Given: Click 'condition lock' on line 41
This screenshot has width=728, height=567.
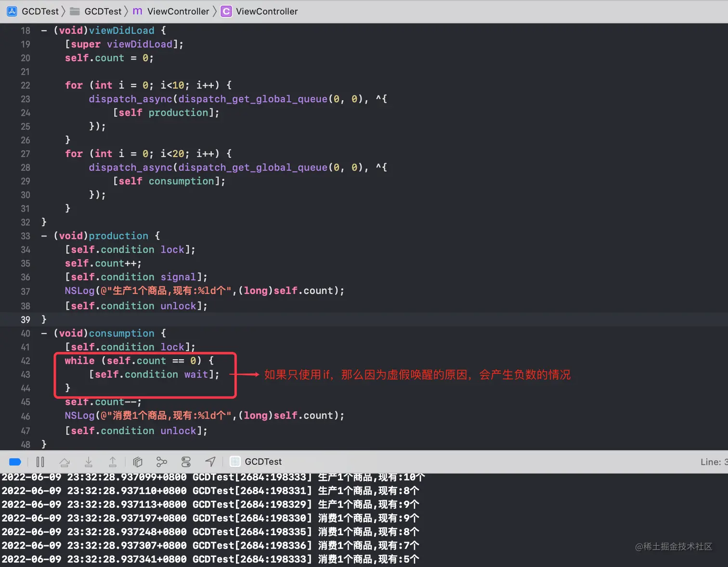Looking at the screenshot, I should (x=143, y=347).
